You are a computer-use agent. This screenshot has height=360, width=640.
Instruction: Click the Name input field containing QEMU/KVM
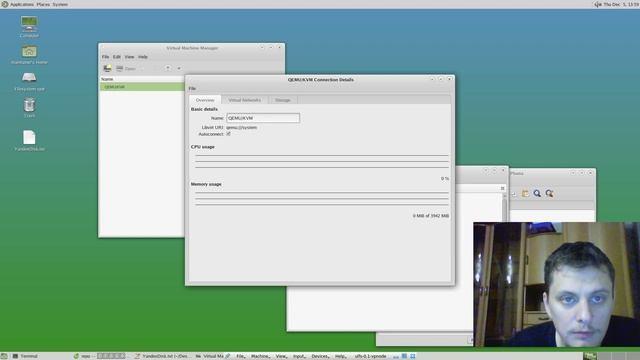pyautogui.click(x=263, y=118)
